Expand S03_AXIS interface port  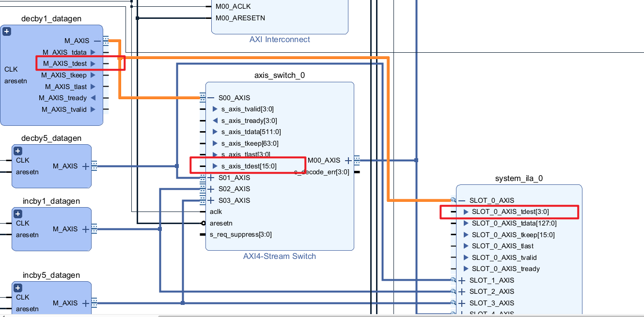211,200
